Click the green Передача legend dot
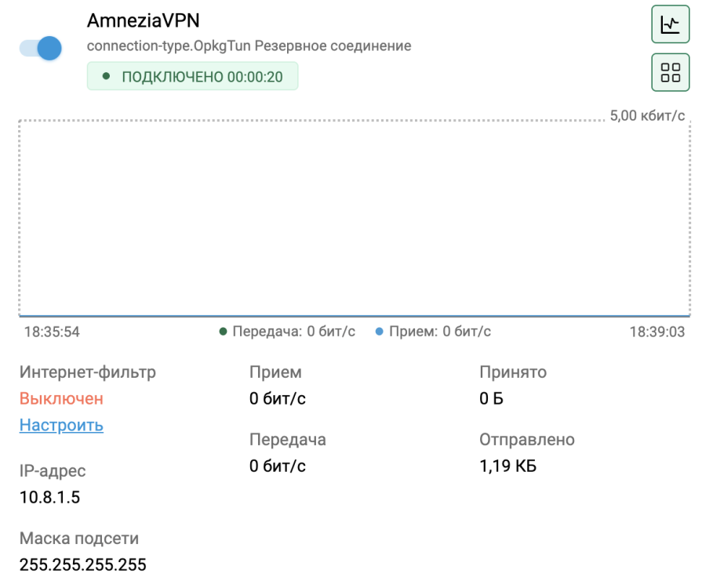The image size is (702, 588). pyautogui.click(x=224, y=332)
